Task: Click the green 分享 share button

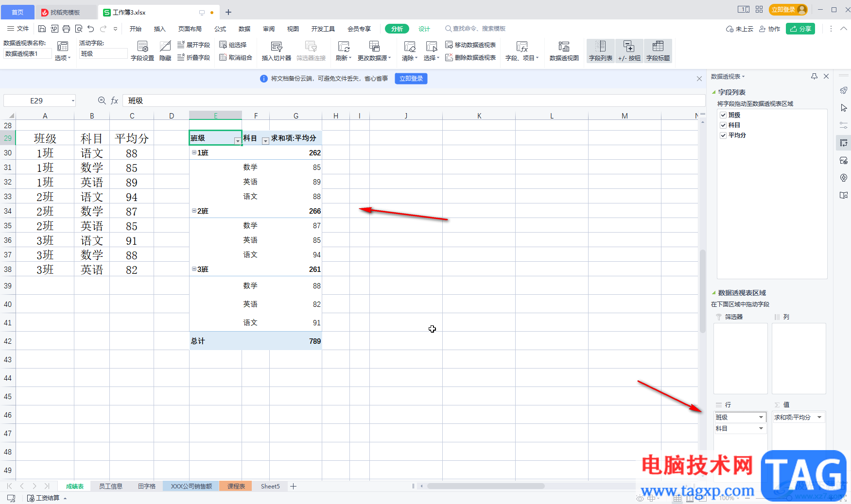Action: 800,29
